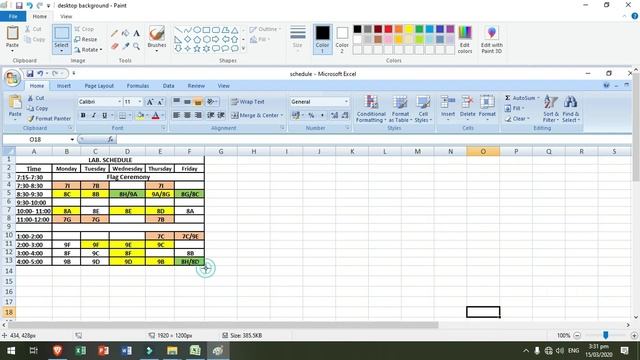Select the Magnifier tool in Paint
640x360 pixels.
pyautogui.click(x=136, y=47)
